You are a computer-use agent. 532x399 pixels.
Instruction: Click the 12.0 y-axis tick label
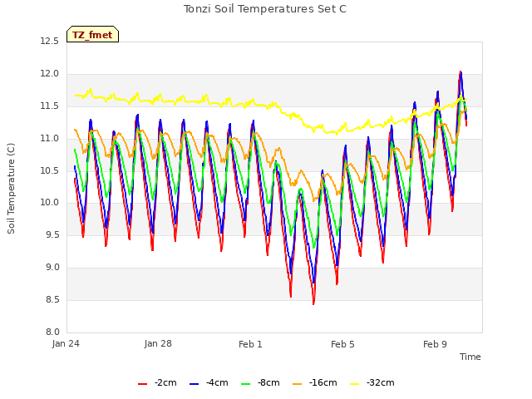(50, 74)
